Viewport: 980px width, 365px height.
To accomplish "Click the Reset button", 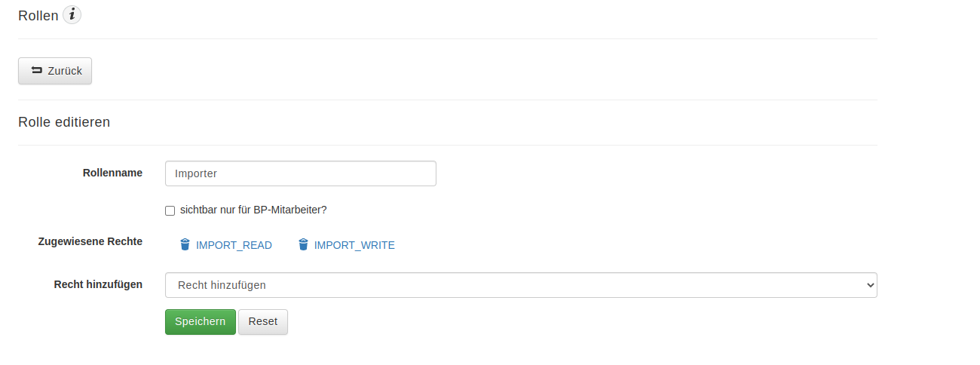I will pos(263,321).
